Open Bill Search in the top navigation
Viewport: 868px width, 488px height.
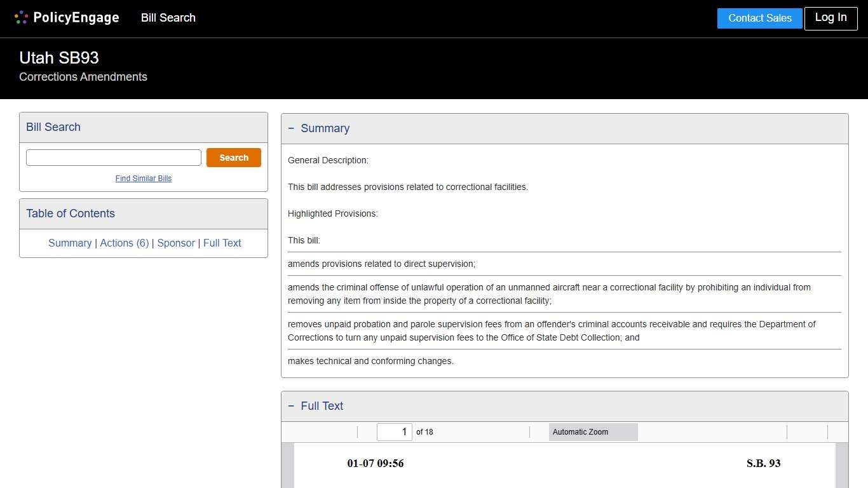point(168,18)
